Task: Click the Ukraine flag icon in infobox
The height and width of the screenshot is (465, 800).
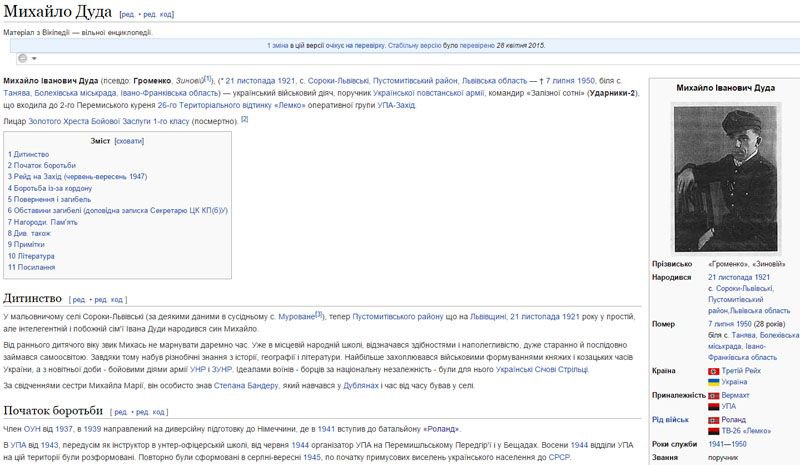Action: click(714, 382)
